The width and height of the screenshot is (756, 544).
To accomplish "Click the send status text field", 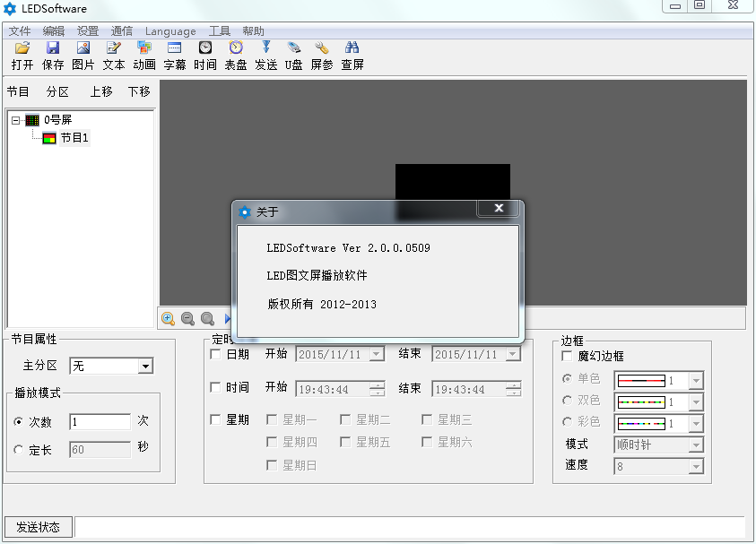I will [411, 527].
